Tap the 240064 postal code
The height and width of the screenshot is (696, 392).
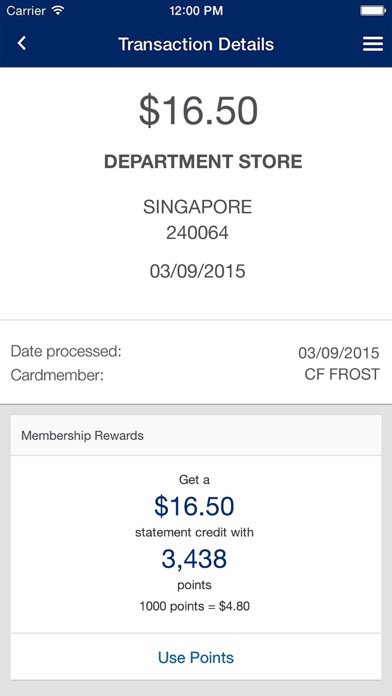coord(197,233)
